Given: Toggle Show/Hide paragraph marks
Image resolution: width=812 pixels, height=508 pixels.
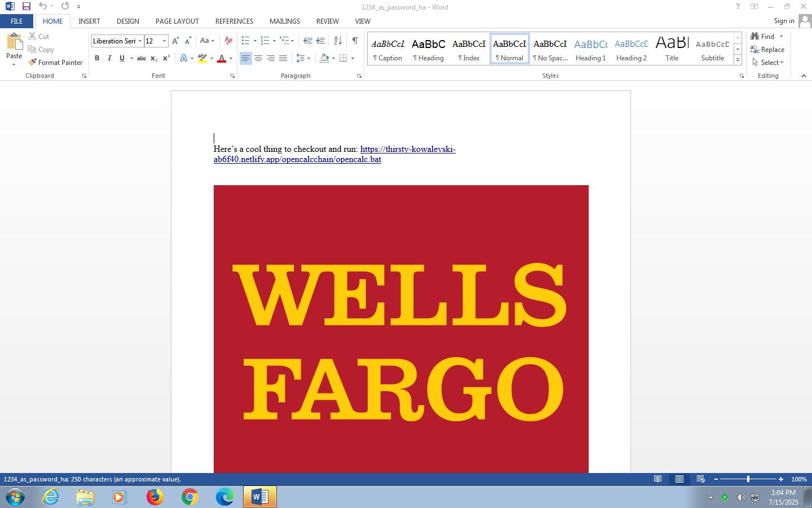Looking at the screenshot, I should coord(355,41).
